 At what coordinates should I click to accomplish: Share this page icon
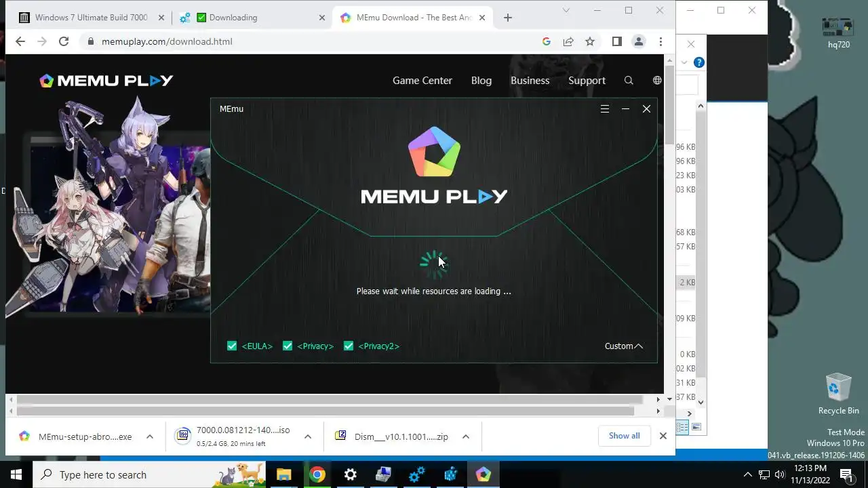[568, 41]
